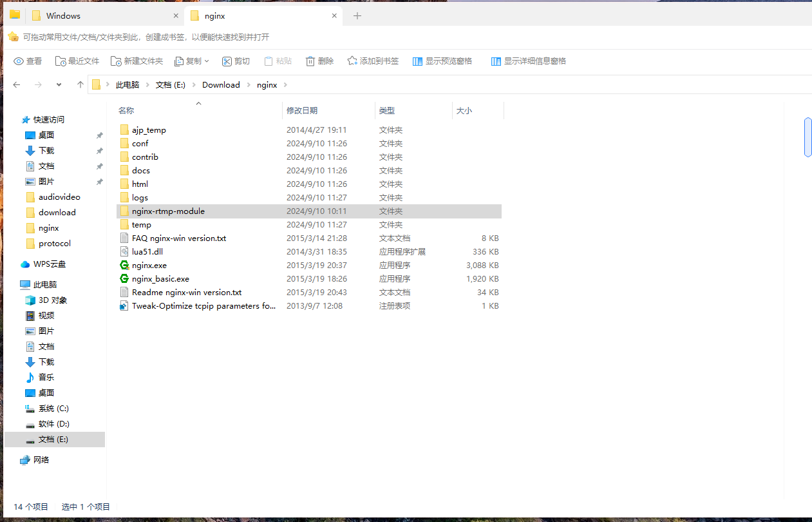Select the lua51.dll file
Image resolution: width=812 pixels, height=522 pixels.
(309, 251)
